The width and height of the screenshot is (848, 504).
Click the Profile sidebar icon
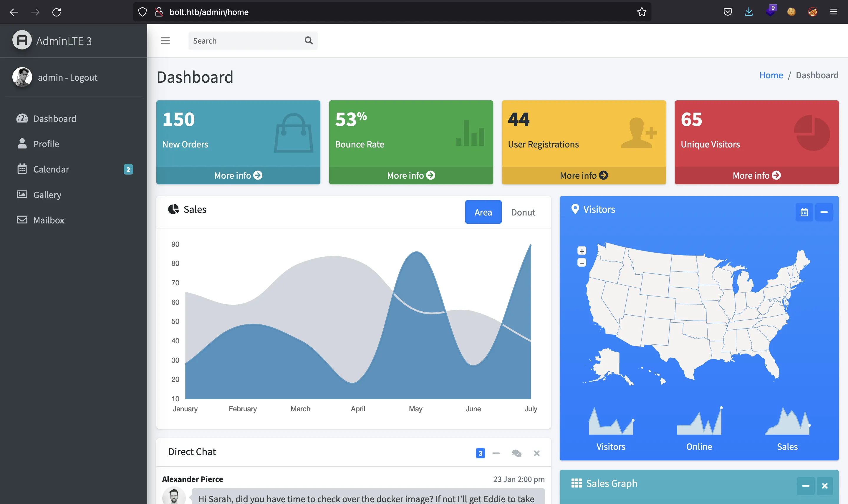pos(21,144)
